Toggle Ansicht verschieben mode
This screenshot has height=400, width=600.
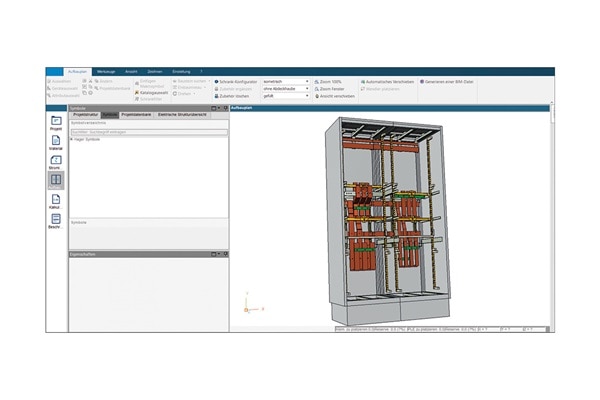click(336, 96)
